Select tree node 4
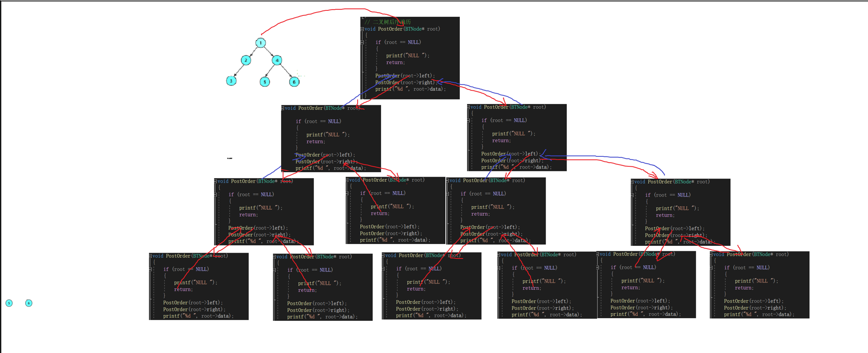 coord(277,60)
